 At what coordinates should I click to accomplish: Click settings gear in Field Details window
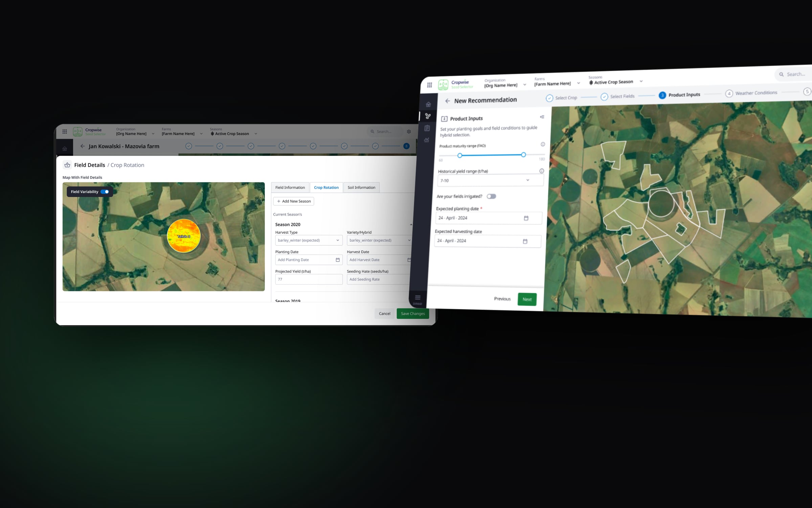point(409,131)
